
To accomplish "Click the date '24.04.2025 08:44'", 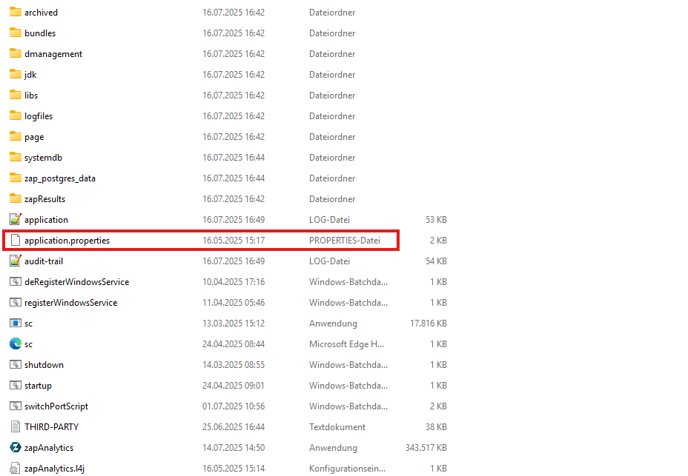I will tap(233, 344).
